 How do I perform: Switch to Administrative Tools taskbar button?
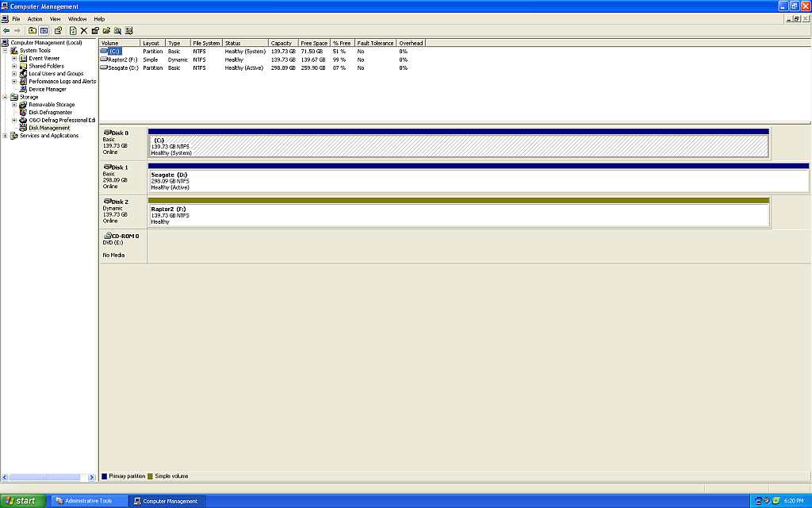pyautogui.click(x=89, y=501)
